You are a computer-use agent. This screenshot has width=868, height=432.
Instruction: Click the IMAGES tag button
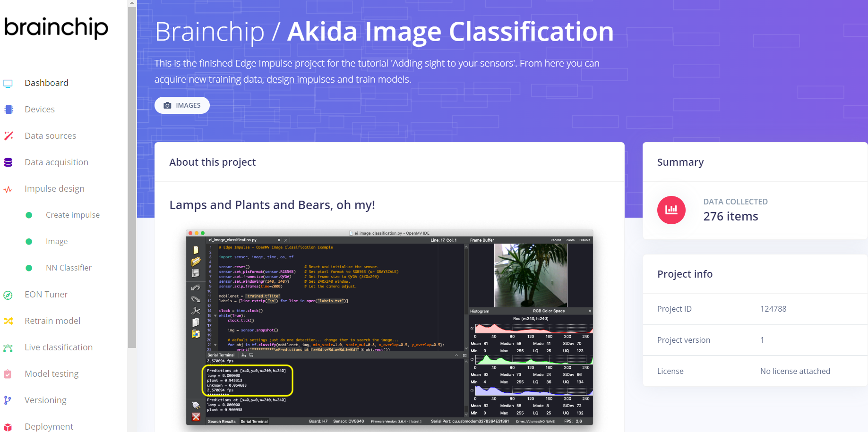[x=182, y=105]
